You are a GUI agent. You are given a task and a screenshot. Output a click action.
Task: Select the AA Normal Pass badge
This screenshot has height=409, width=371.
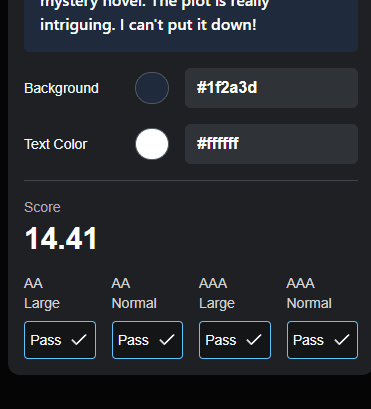click(147, 340)
